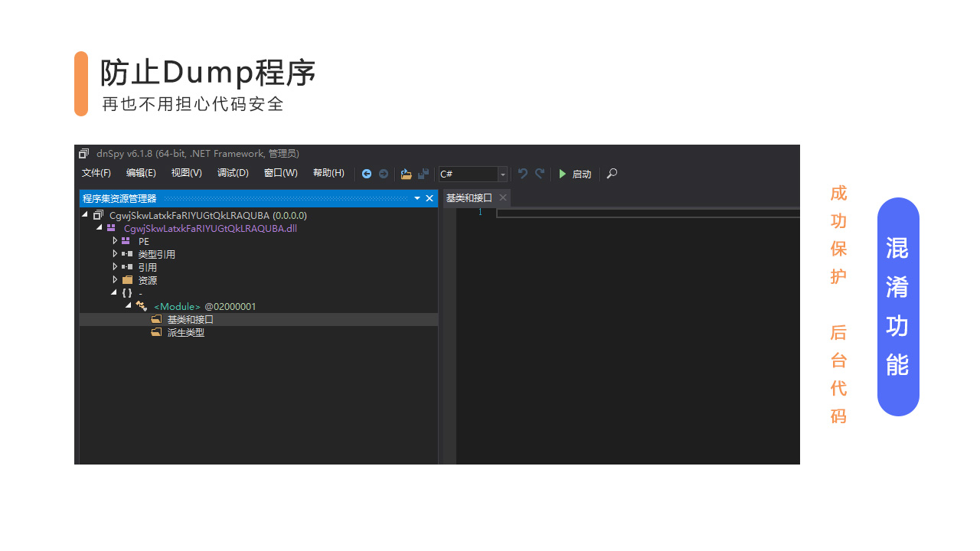The image size is (980, 551).
Task: Click the code editor text line 1
Action: (648, 213)
